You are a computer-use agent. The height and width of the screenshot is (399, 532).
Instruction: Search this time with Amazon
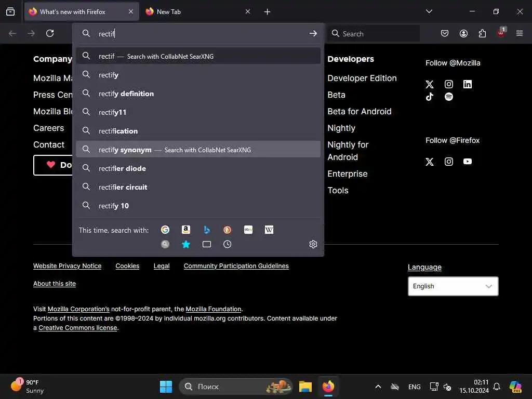[x=186, y=230]
